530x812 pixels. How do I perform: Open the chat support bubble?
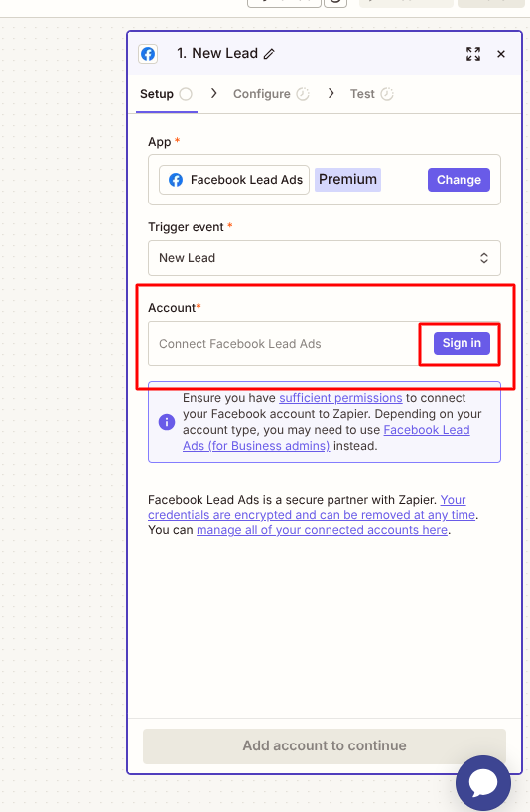click(x=483, y=783)
